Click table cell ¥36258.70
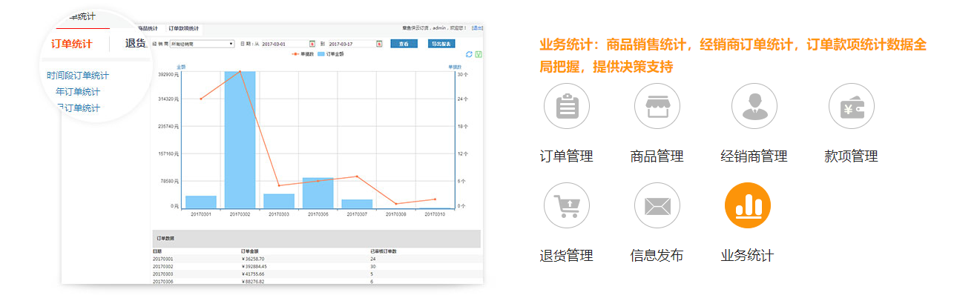 tap(253, 259)
